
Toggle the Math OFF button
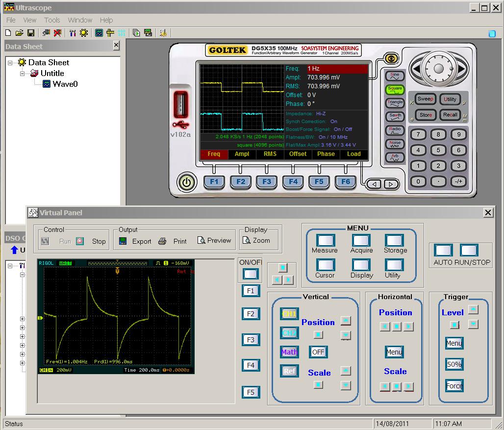(x=318, y=352)
